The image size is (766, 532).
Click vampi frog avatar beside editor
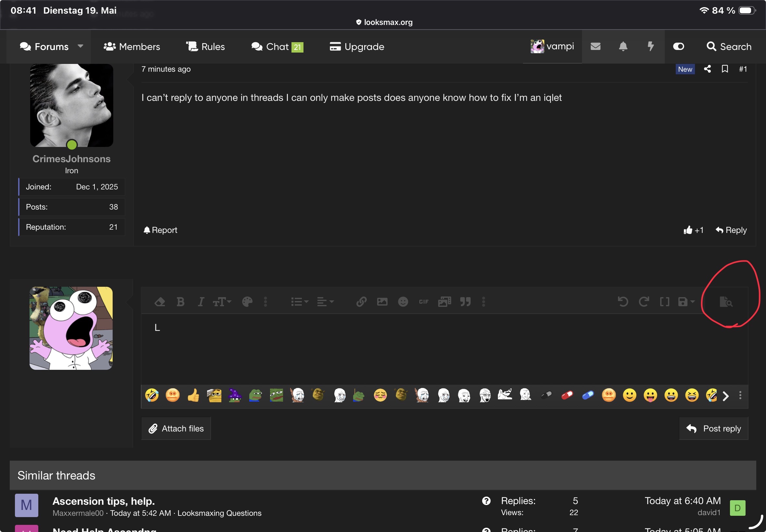point(71,328)
